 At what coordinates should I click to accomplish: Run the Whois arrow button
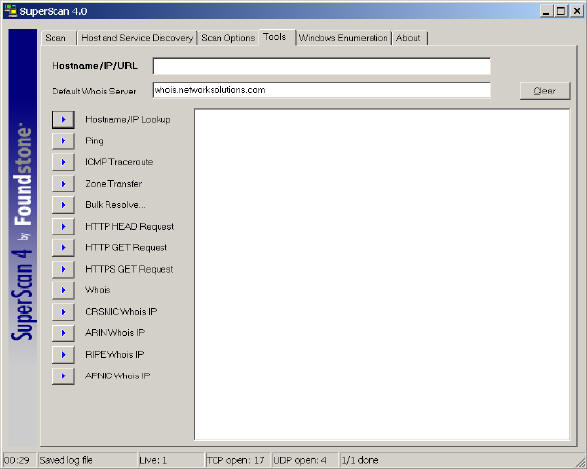[63, 290]
